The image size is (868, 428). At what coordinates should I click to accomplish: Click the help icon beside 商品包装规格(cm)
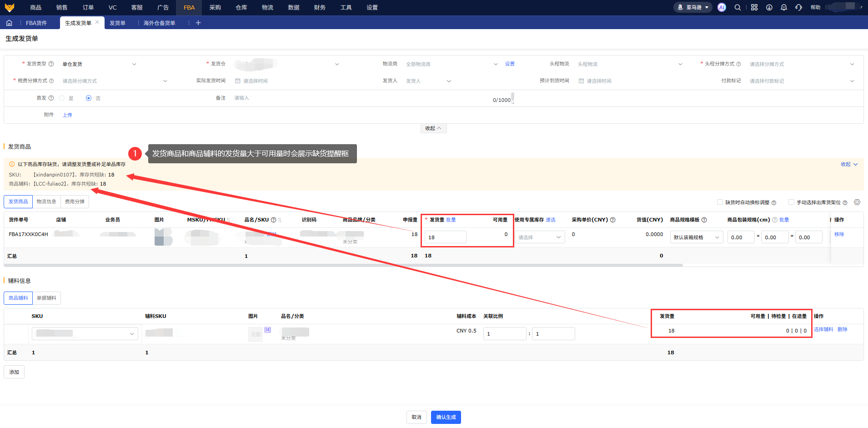[x=775, y=220]
